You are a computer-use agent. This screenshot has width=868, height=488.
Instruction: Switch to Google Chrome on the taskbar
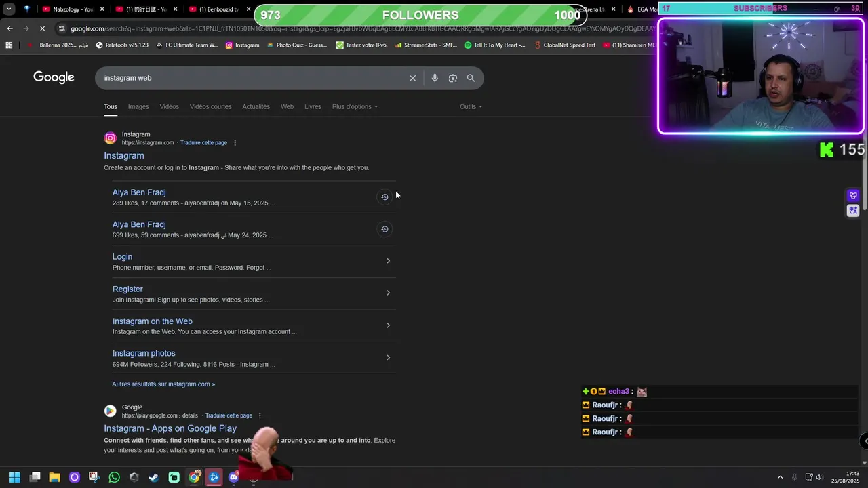(x=194, y=477)
